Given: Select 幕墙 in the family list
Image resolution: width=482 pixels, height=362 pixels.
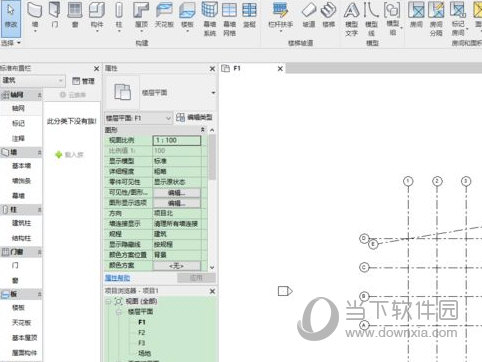Looking at the screenshot, I should (18, 196).
